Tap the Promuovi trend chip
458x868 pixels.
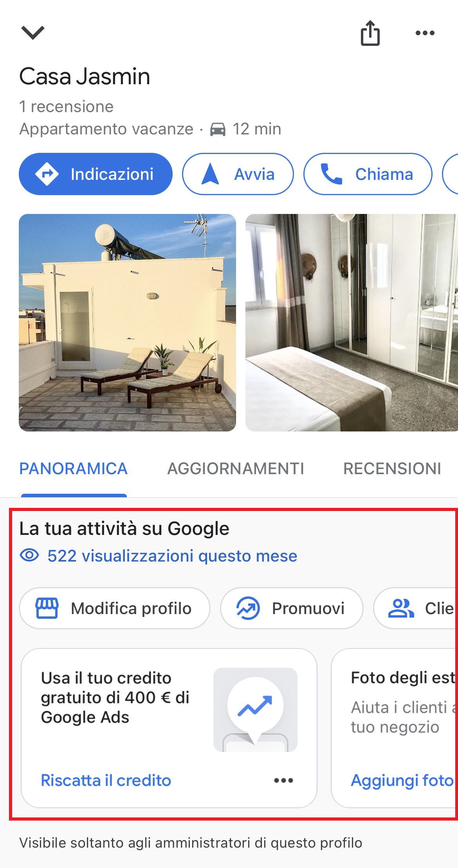pos(292,608)
